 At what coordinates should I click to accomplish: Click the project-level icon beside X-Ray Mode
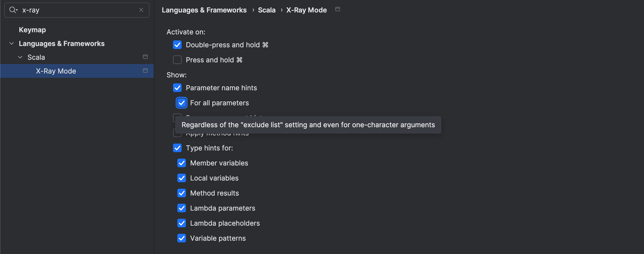coord(145,71)
